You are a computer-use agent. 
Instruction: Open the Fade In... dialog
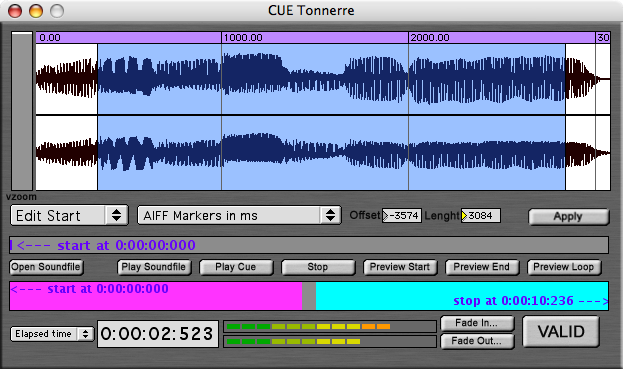coord(477,323)
